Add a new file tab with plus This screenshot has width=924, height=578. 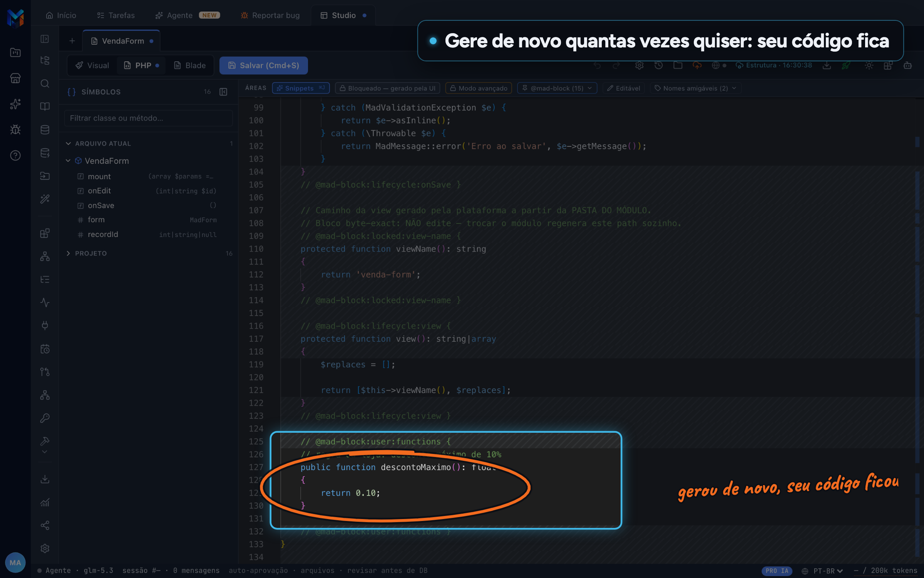pos(72,41)
